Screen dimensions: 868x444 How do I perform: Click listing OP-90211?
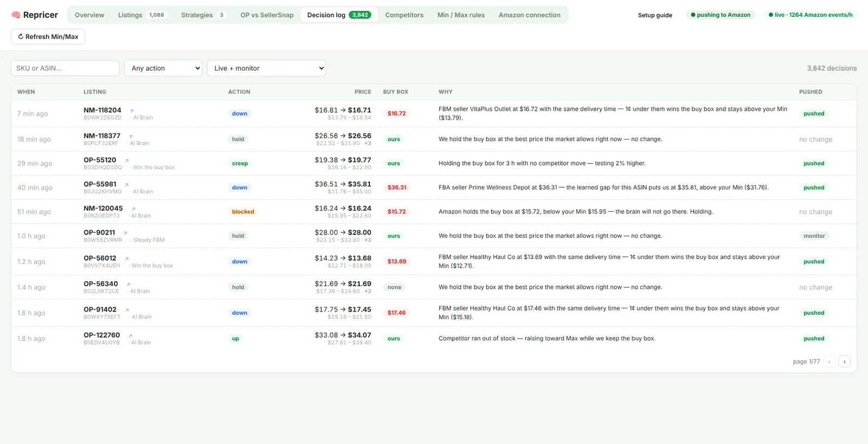click(99, 232)
